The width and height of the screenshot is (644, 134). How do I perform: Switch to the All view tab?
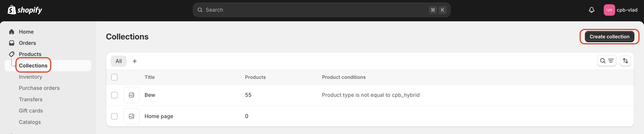(119, 61)
